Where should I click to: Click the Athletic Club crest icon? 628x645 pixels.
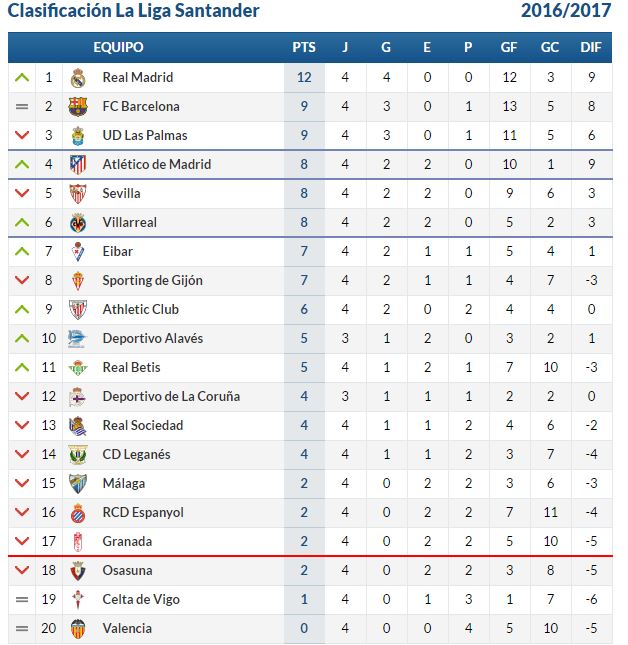[x=78, y=309]
